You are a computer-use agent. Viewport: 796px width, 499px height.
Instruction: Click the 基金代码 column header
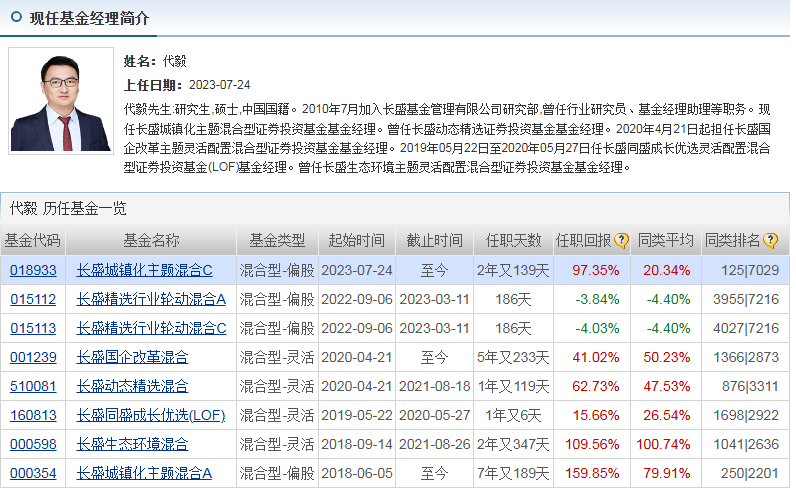click(32, 241)
